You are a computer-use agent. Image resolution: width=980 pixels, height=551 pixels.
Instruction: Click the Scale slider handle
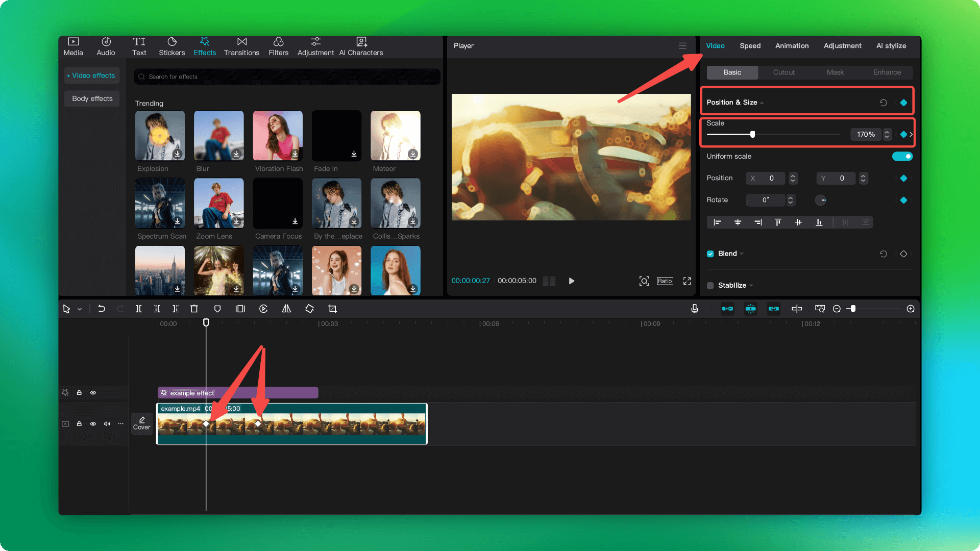coord(753,134)
